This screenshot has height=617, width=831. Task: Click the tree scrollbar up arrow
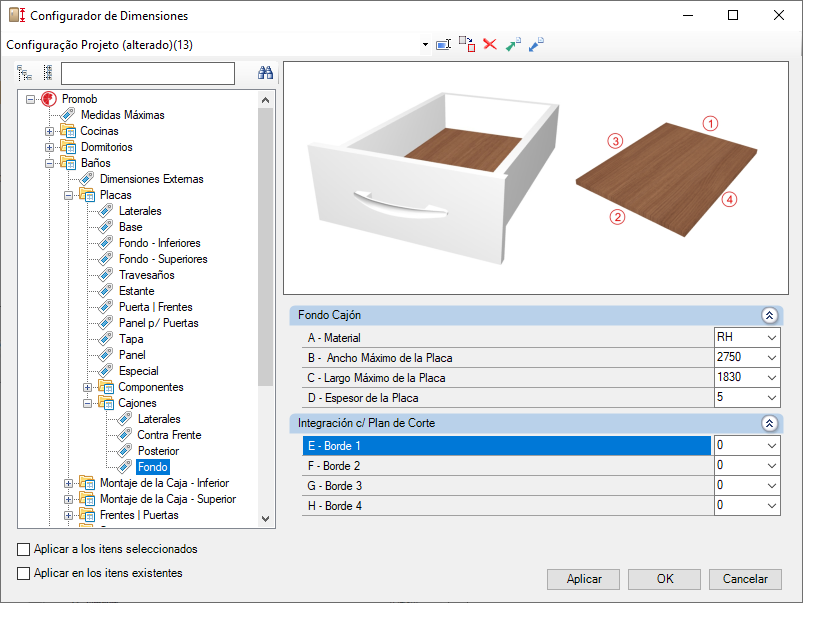tap(266, 100)
